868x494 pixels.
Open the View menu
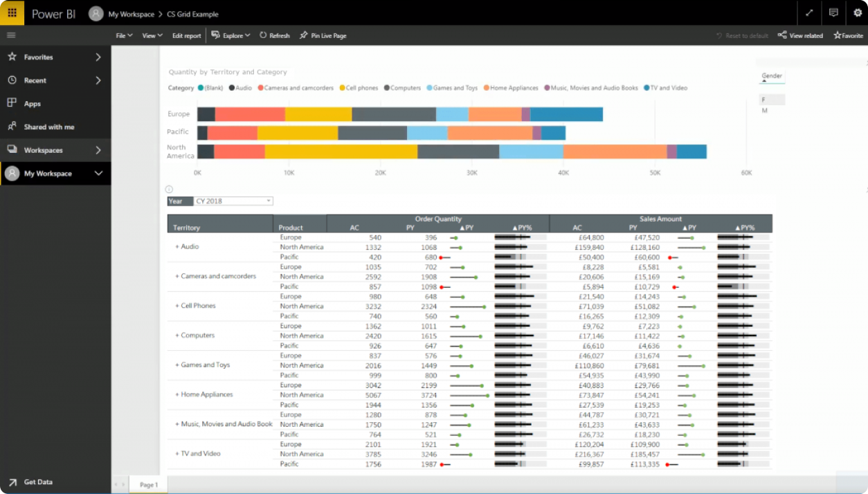click(x=151, y=35)
